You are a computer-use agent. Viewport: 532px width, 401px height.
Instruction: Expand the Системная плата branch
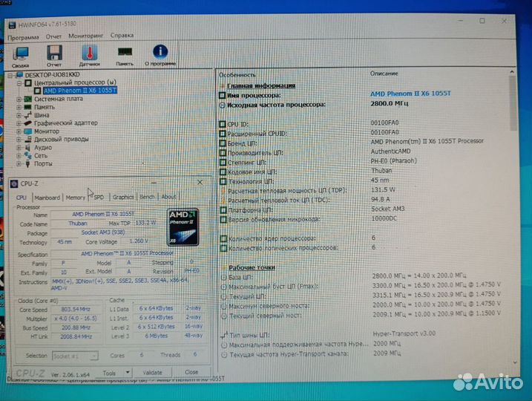click(19, 100)
